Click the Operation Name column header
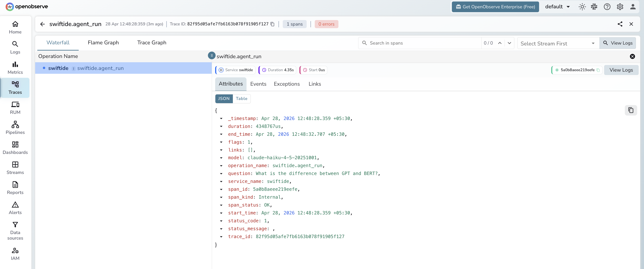Viewport: 644px width, 269px height. pos(58,56)
